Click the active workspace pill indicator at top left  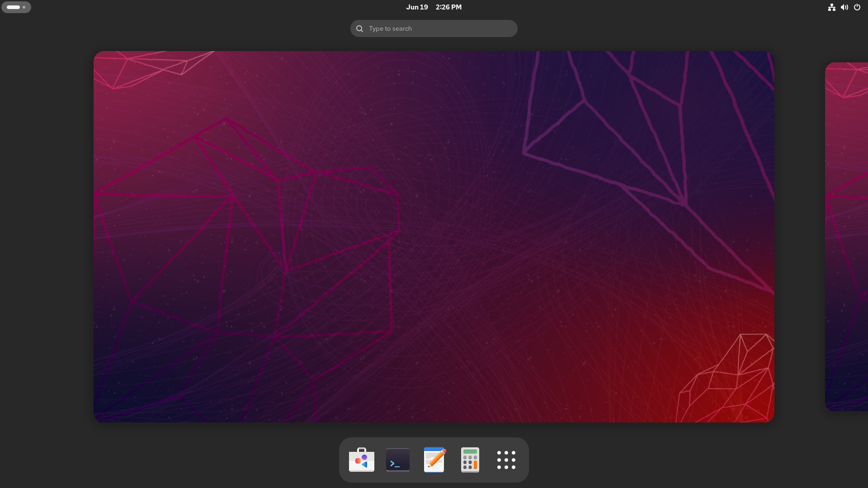(x=13, y=7)
